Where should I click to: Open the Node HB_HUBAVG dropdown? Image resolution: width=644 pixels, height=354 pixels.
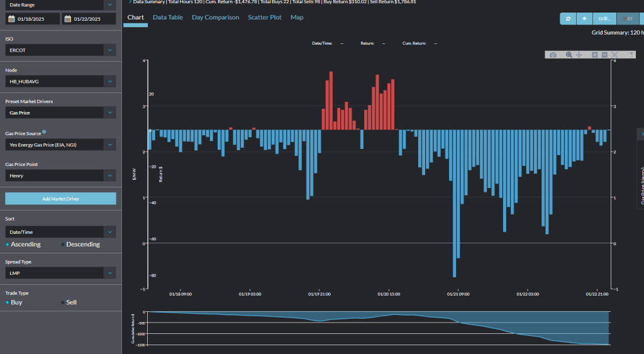pos(110,81)
